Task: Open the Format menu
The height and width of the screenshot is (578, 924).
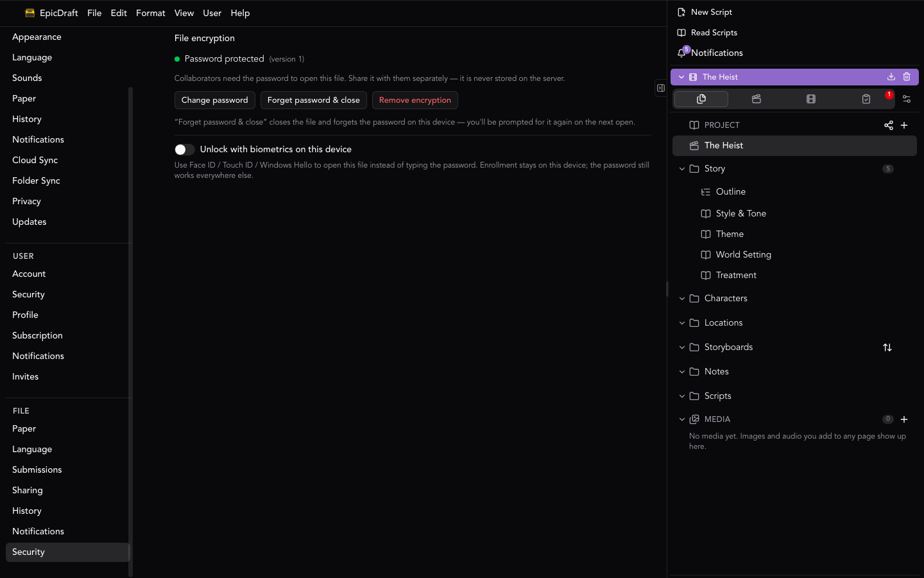Action: (151, 13)
